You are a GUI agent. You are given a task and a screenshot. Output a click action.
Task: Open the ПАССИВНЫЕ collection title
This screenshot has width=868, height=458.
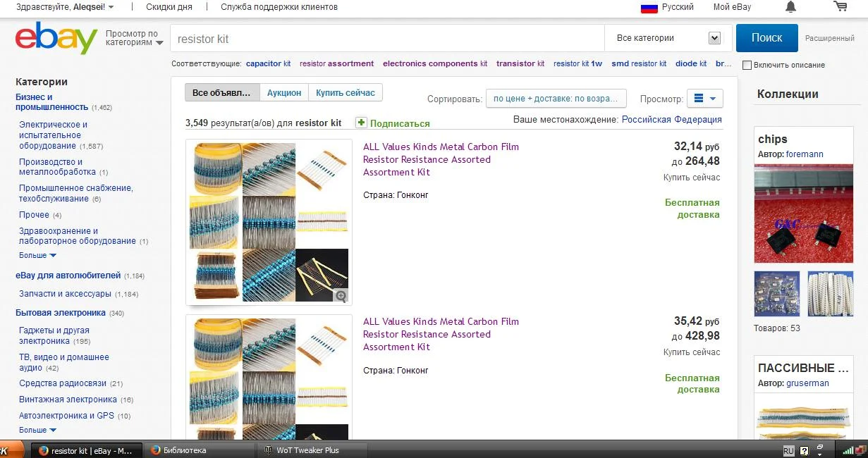coord(803,368)
